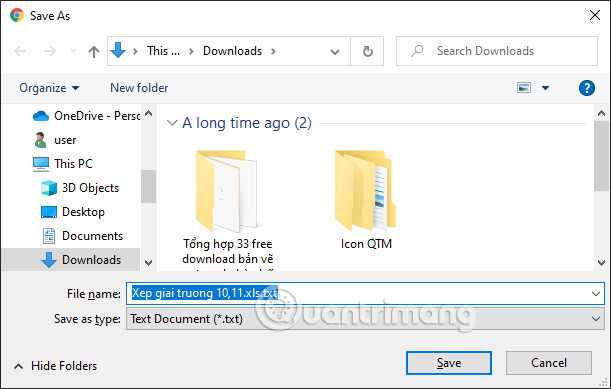Click the Search Downloads field
611x389 pixels.
click(497, 51)
